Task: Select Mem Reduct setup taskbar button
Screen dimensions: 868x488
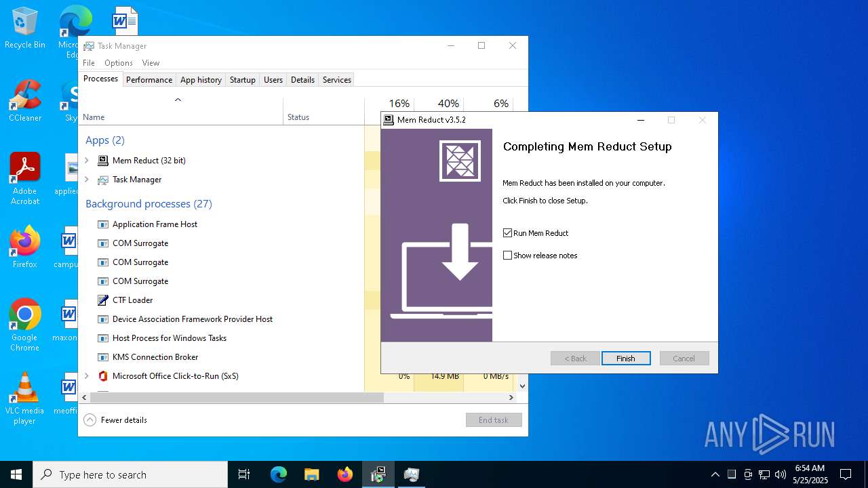Action: [378, 474]
